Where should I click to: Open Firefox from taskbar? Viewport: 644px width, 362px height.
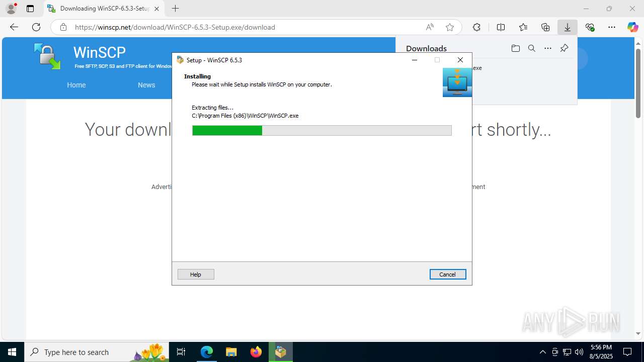[x=256, y=352]
